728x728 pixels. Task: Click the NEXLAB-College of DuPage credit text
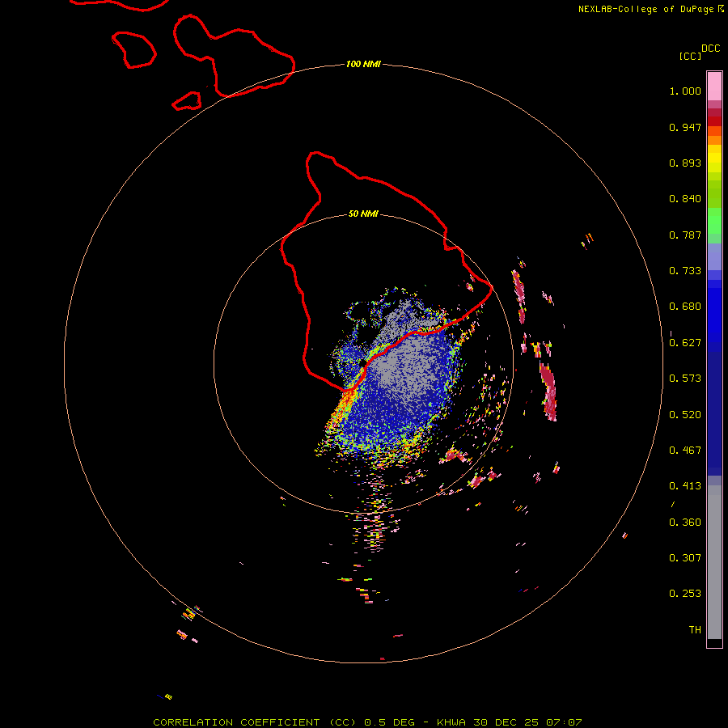650,9
